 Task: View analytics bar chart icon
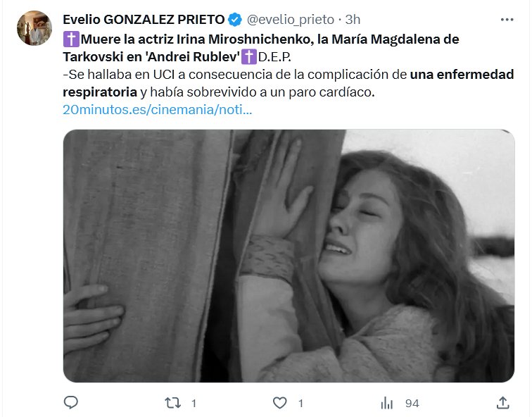tap(387, 403)
